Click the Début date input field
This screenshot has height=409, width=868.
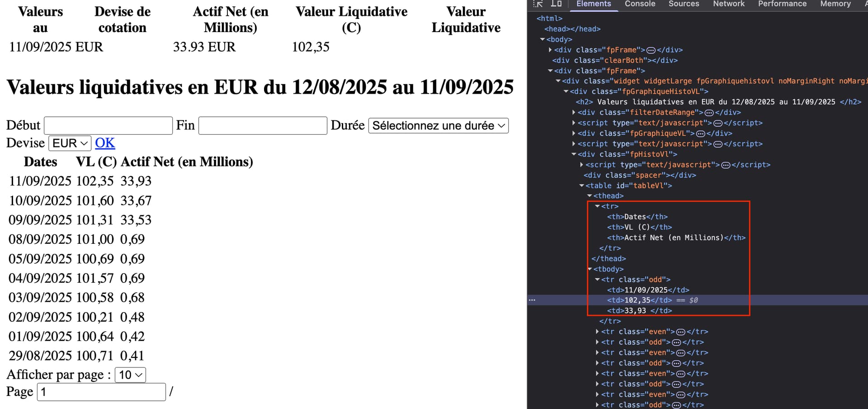[x=108, y=125]
